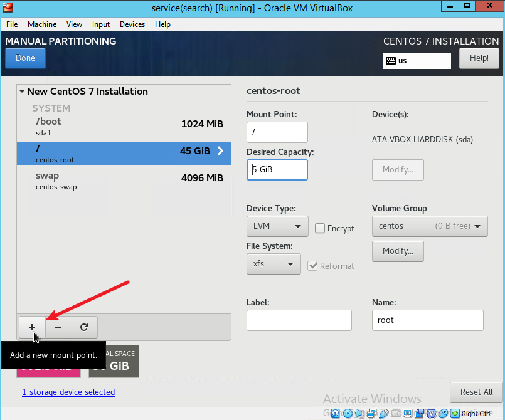Click the total space GiB indicator box

click(x=114, y=362)
